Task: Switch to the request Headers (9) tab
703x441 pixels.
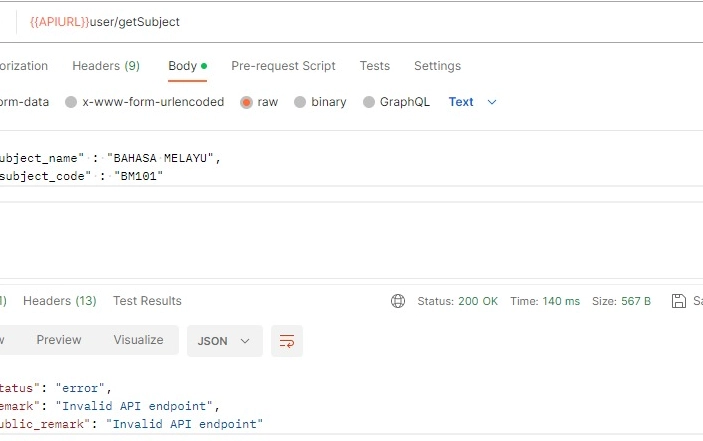Action: 106,66
